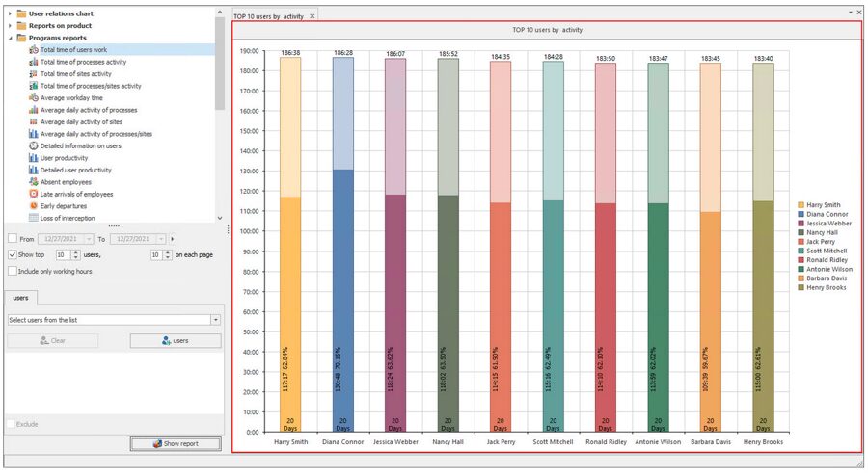Click the Show report button
The image size is (868, 476).
point(176,444)
